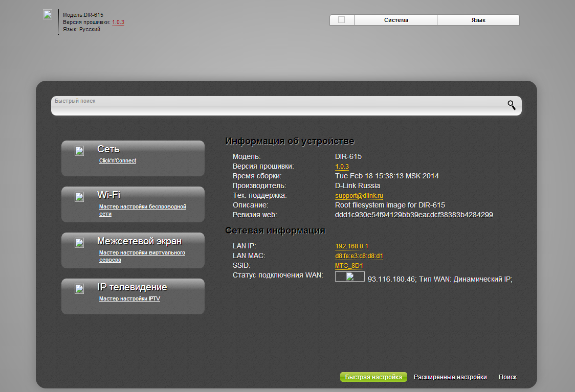The width and height of the screenshot is (575, 392).
Task: Click the model value DIR-615 in device info
Action: pos(348,156)
